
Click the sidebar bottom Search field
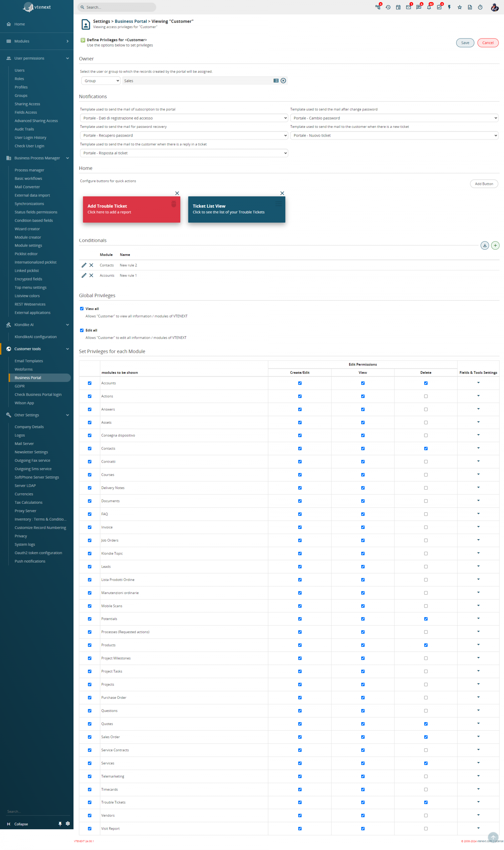(x=38, y=811)
